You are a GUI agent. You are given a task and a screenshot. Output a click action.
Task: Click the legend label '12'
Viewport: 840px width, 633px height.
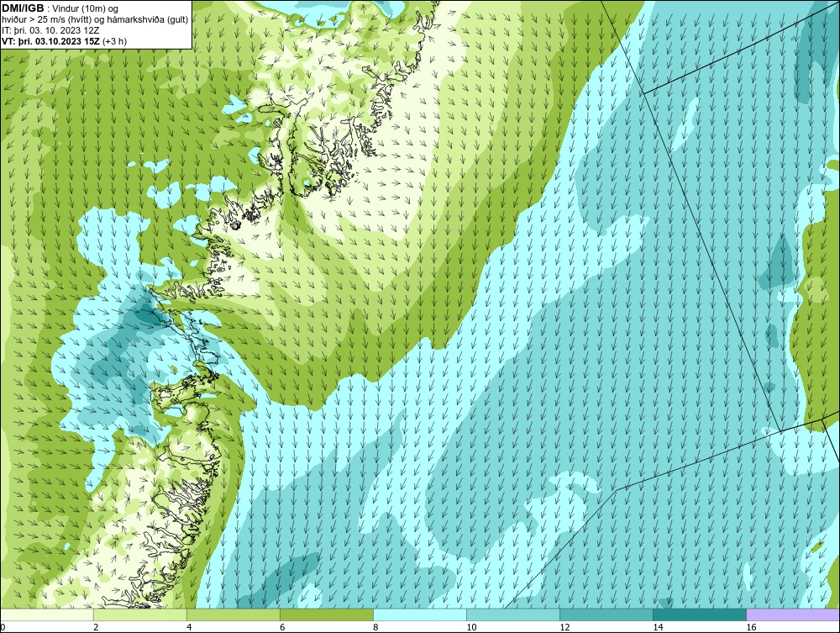(564, 627)
